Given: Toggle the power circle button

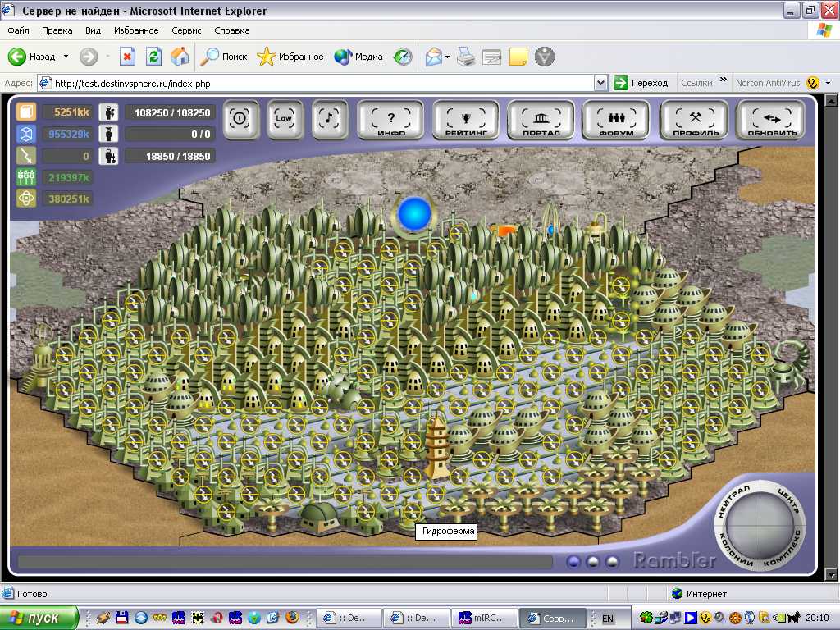Looking at the screenshot, I should pyautogui.click(x=240, y=118).
